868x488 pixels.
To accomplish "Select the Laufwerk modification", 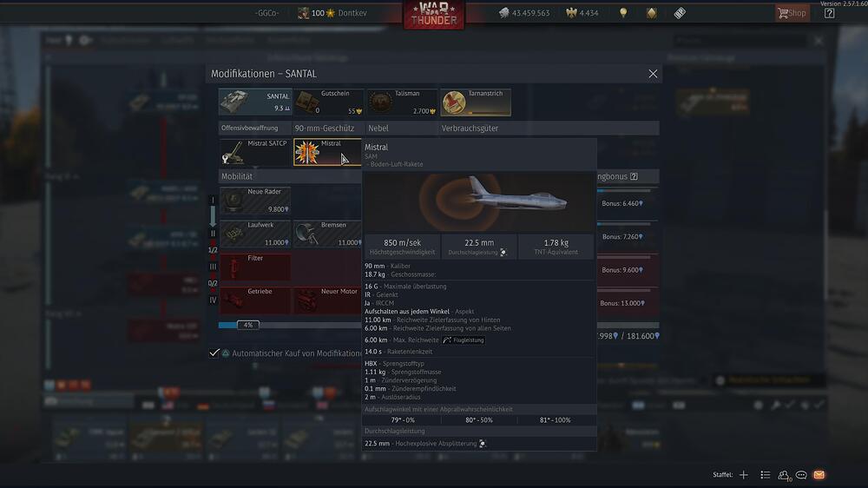I will pyautogui.click(x=255, y=234).
